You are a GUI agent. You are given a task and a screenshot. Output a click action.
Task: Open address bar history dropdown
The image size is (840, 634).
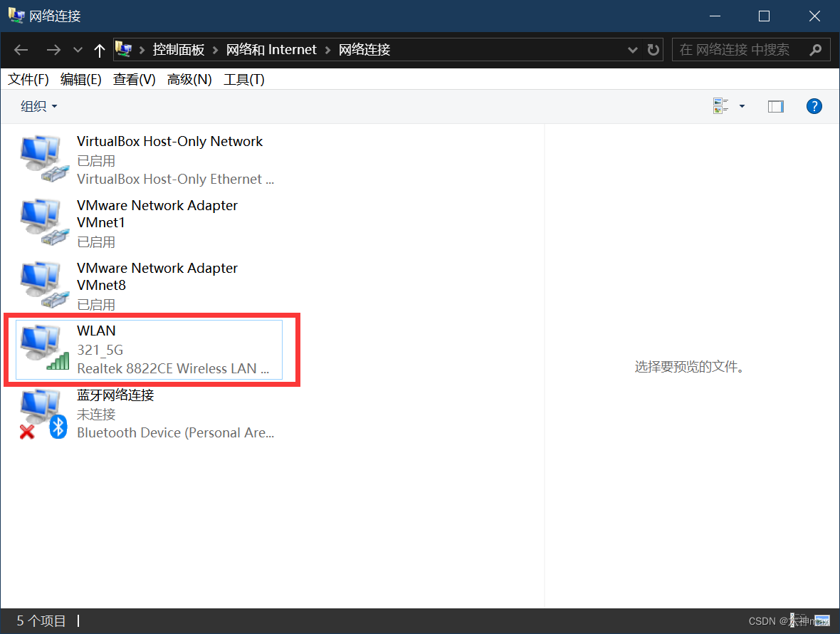(x=633, y=50)
